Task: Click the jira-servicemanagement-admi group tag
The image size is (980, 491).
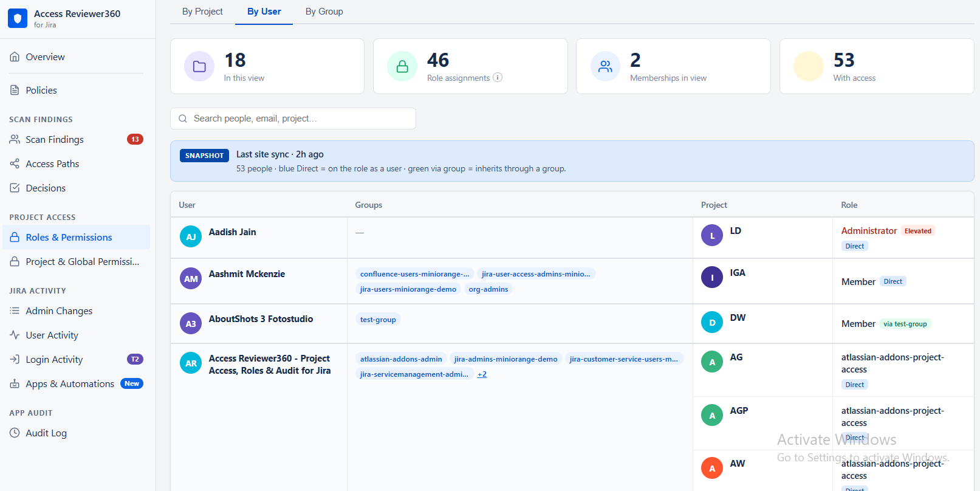Action: 414,374
